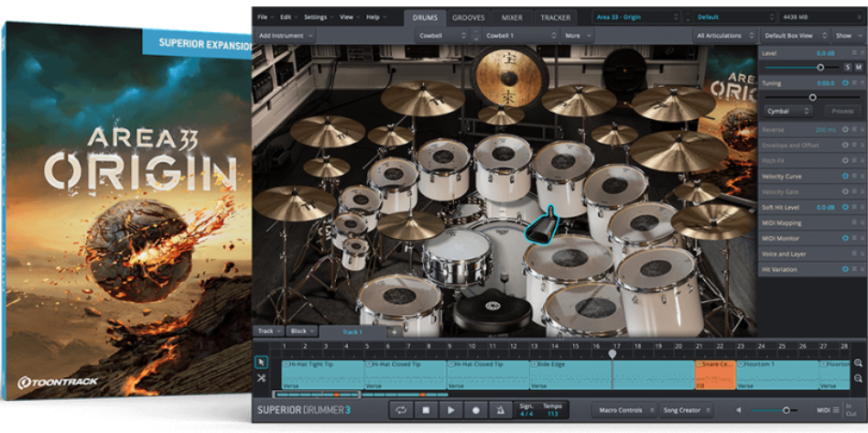Expand the Macro Controls panel
The image size is (868, 433).
[x=624, y=410]
